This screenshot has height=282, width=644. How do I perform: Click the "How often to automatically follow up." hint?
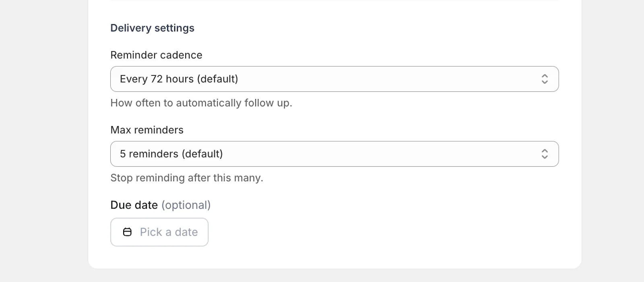(x=201, y=103)
